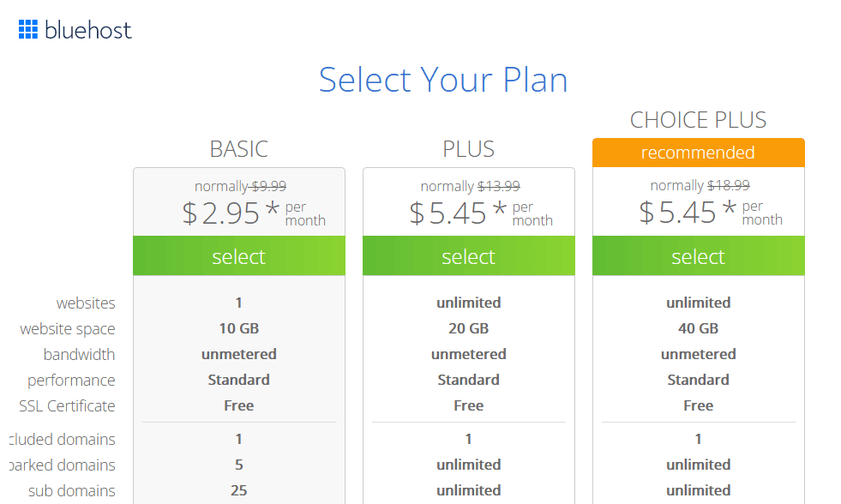Click the orange recommended banner
The height and width of the screenshot is (504, 841).
click(x=698, y=152)
